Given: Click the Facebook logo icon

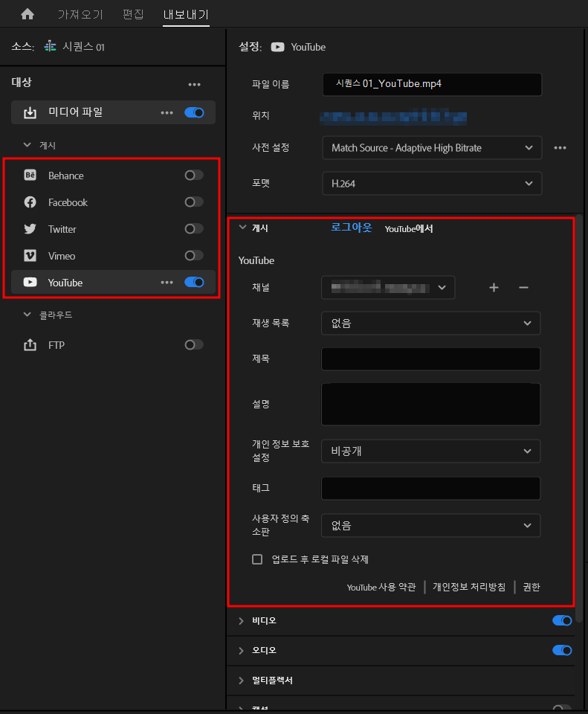Looking at the screenshot, I should pyautogui.click(x=30, y=202).
